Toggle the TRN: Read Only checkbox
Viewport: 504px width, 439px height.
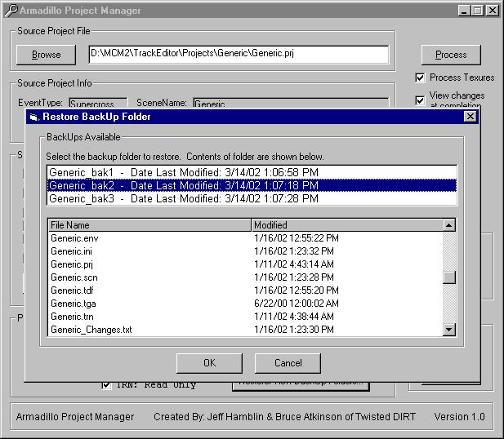coord(107,385)
